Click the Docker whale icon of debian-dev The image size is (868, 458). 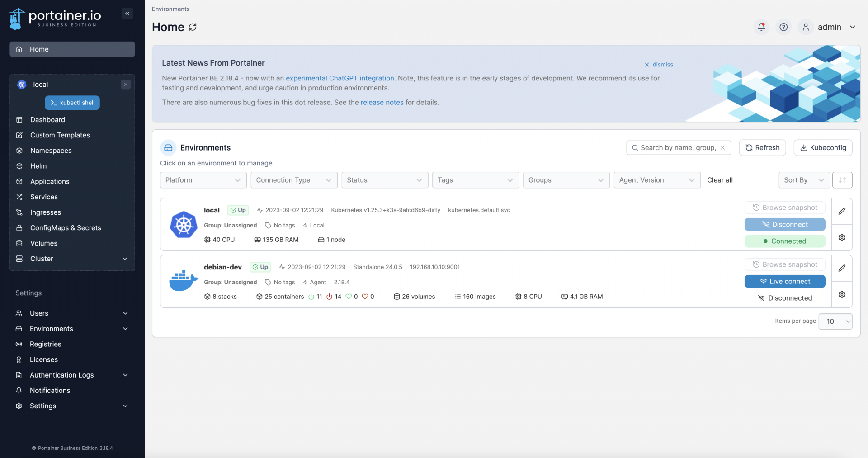click(x=184, y=281)
